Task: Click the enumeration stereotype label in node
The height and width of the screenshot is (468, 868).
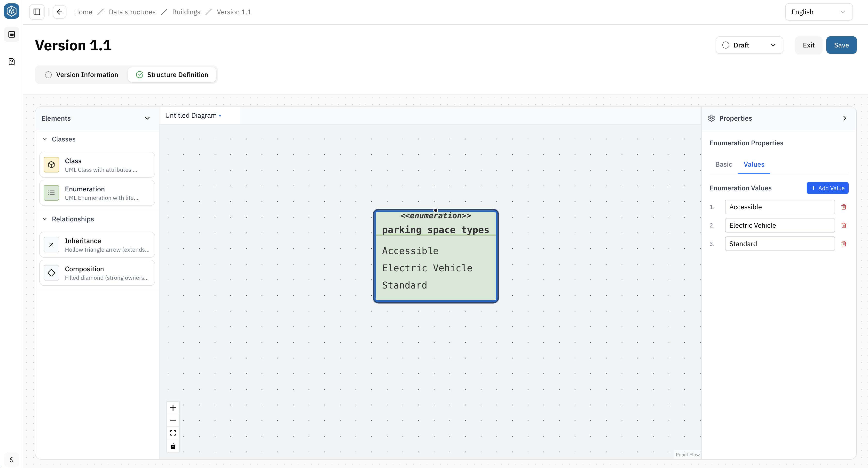Action: click(435, 216)
